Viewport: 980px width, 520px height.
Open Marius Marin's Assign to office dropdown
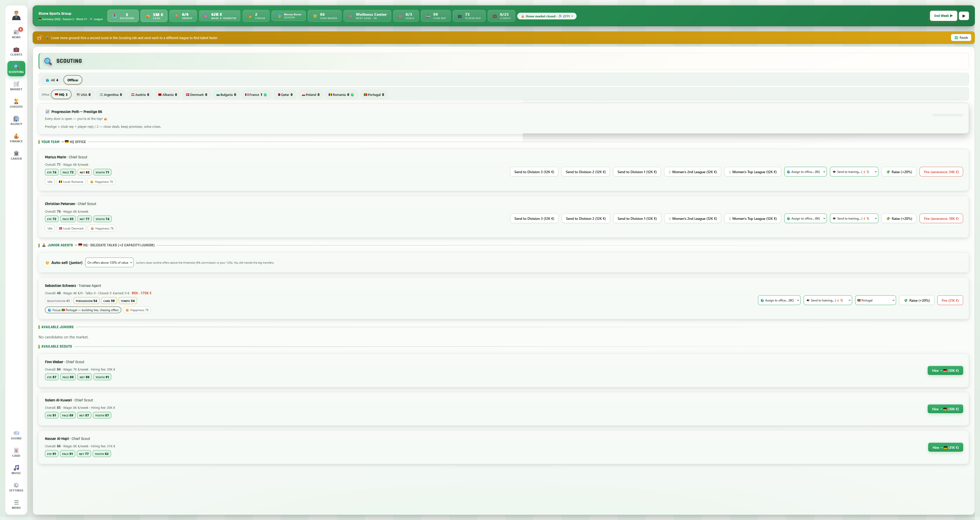pos(805,172)
